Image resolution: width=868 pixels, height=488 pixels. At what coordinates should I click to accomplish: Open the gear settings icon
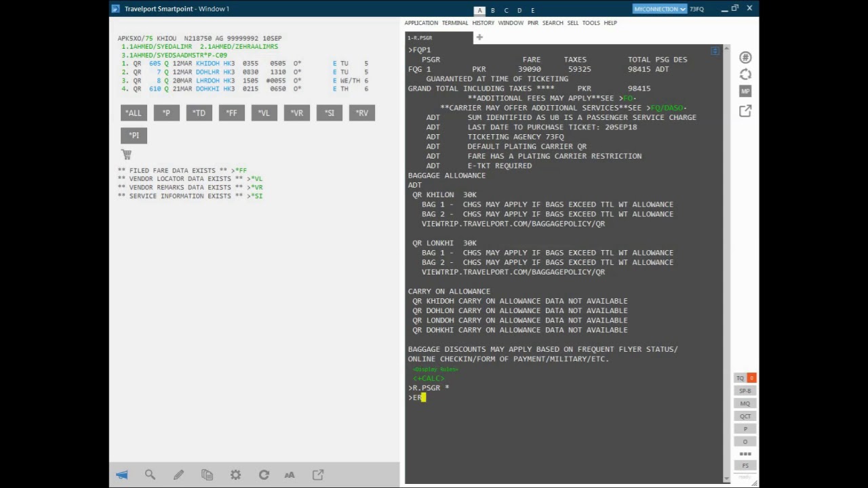point(235,475)
